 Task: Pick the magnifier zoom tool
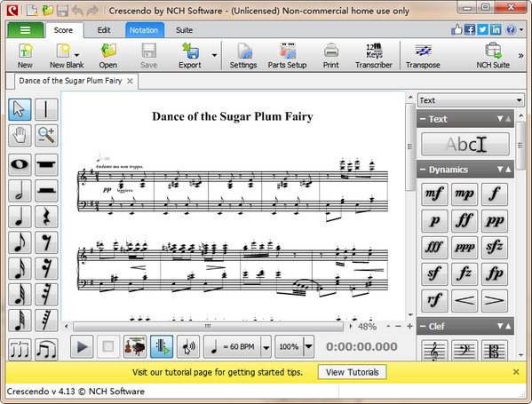(46, 135)
